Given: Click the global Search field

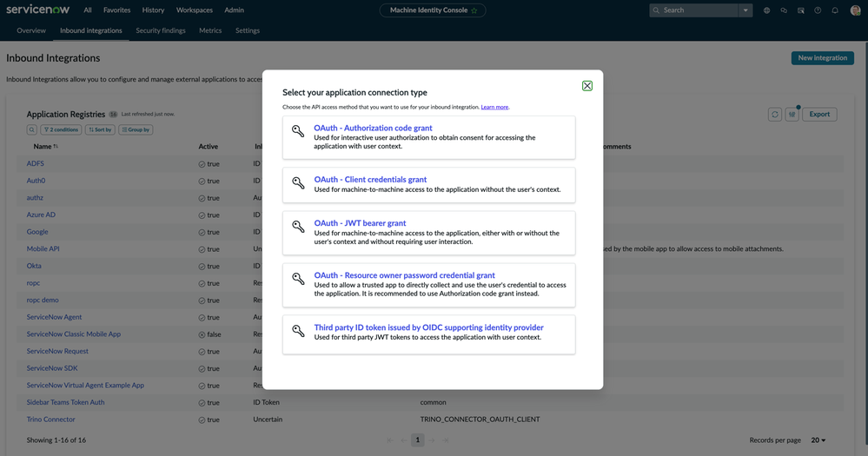Looking at the screenshot, I should tap(694, 10).
